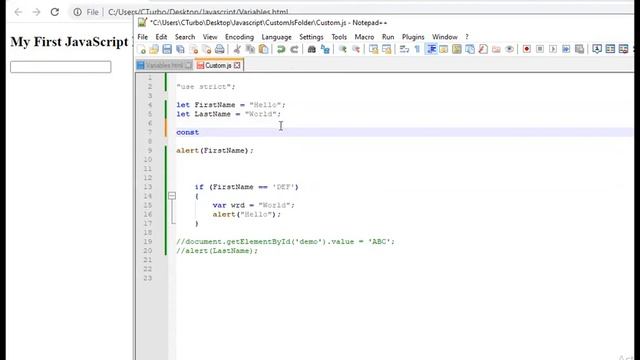Save the current file with the floppy icon
This screenshot has width=640, height=360.
click(167, 49)
